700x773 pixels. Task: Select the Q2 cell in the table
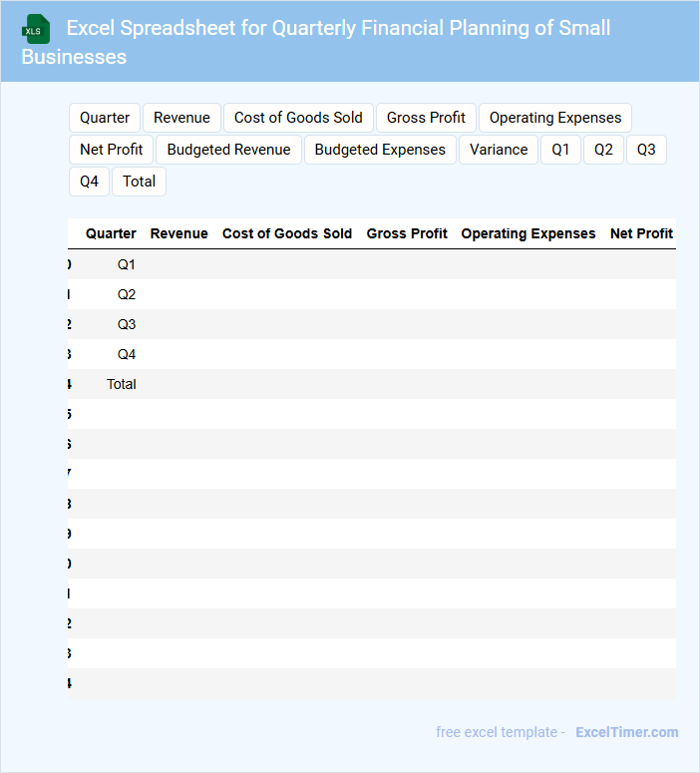(x=127, y=295)
